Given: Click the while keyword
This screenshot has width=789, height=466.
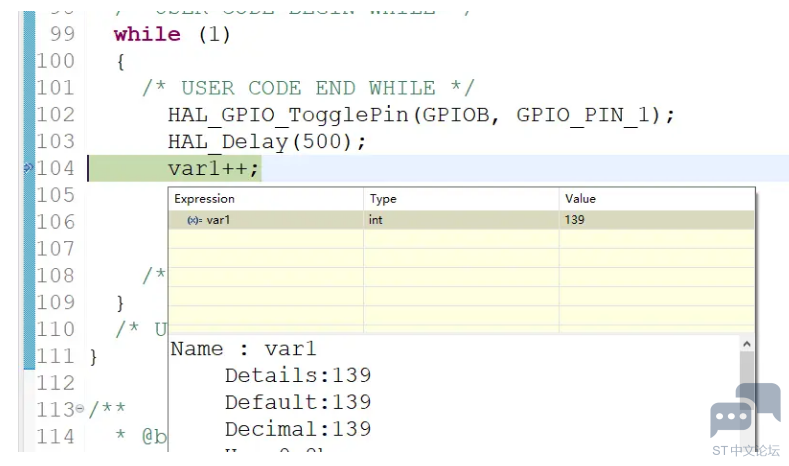Looking at the screenshot, I should tap(147, 35).
